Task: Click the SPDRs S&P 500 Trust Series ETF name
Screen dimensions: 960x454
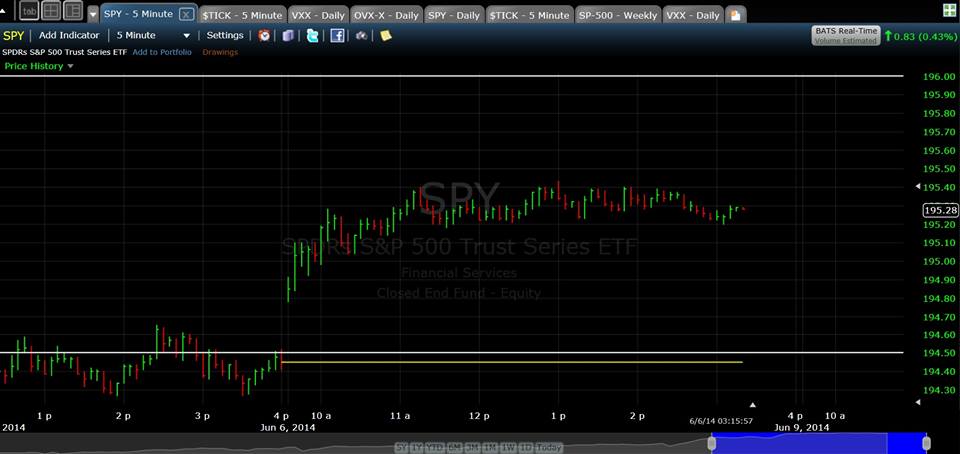Action: (x=64, y=52)
